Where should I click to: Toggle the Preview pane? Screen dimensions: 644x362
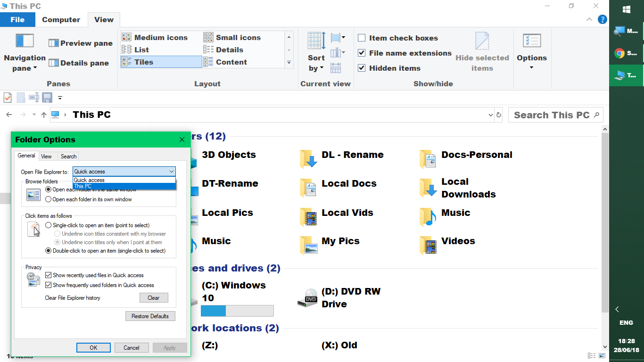pyautogui.click(x=81, y=43)
